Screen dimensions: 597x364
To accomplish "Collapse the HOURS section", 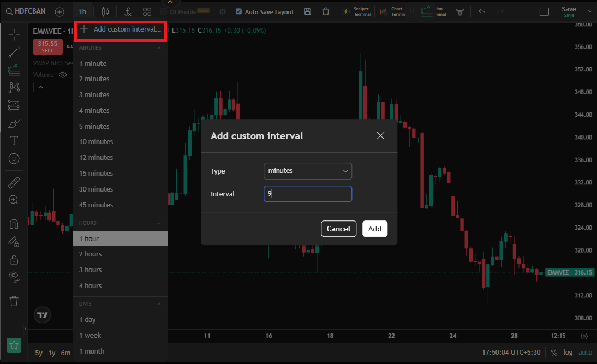I will click(x=159, y=224).
